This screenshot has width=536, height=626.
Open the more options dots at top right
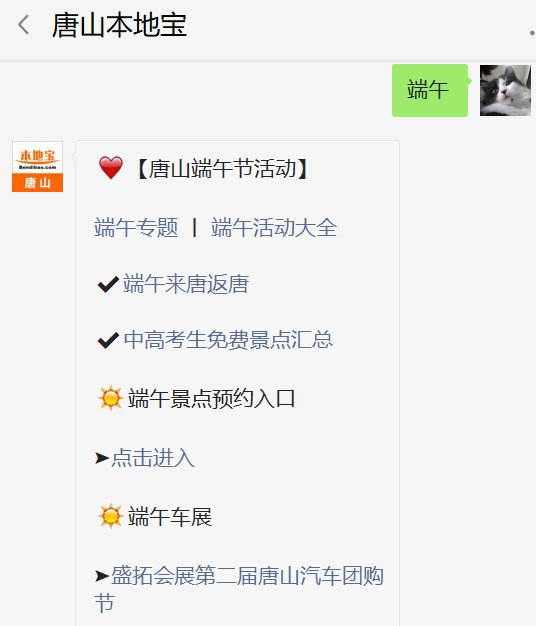(532, 33)
